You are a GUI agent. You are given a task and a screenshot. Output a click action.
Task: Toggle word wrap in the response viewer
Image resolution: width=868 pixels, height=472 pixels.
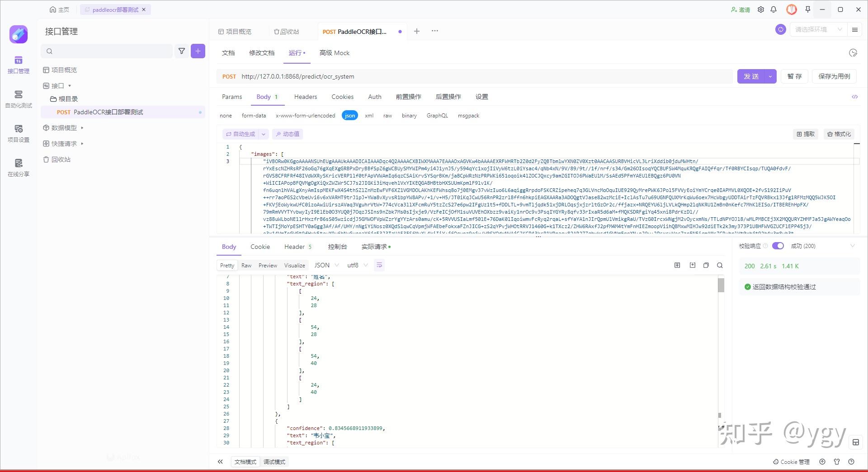[379, 265]
